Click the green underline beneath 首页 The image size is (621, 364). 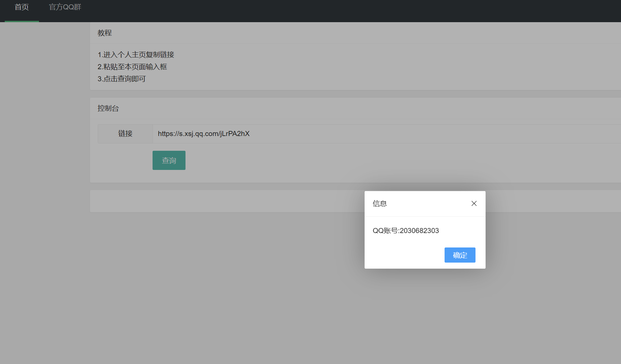coord(22,21)
